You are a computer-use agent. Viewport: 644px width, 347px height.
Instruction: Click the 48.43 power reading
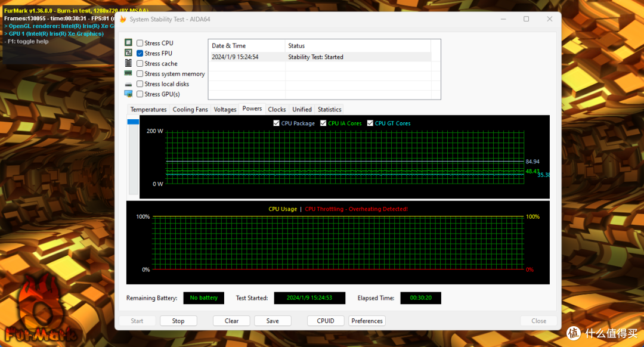pyautogui.click(x=532, y=171)
